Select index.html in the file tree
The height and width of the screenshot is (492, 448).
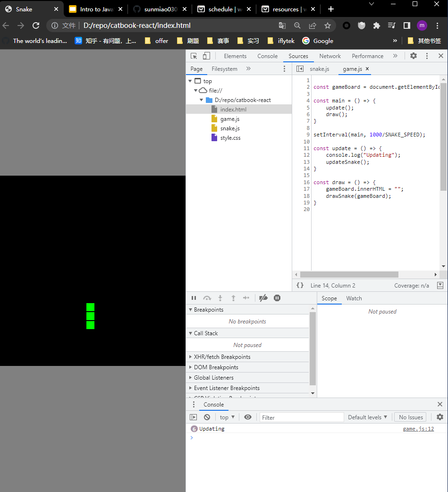pyautogui.click(x=239, y=109)
